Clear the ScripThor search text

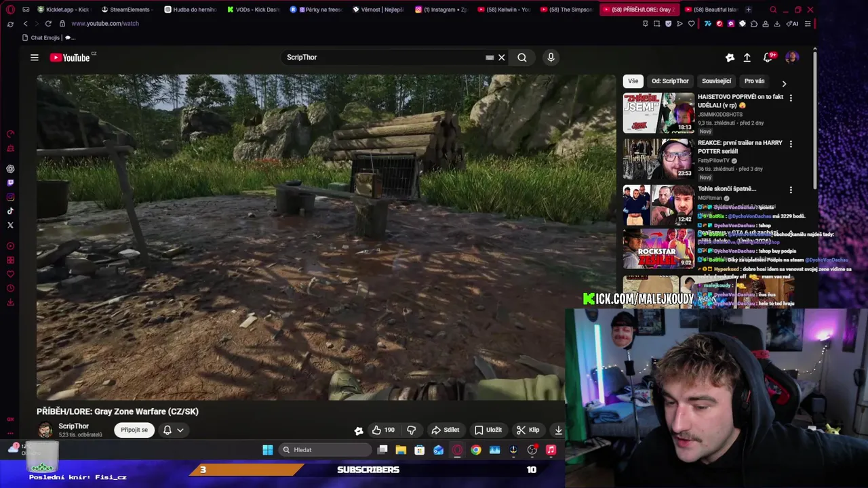[x=502, y=58]
